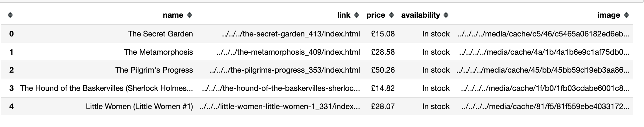Click the-secret-garden_413 link cell

291,34
